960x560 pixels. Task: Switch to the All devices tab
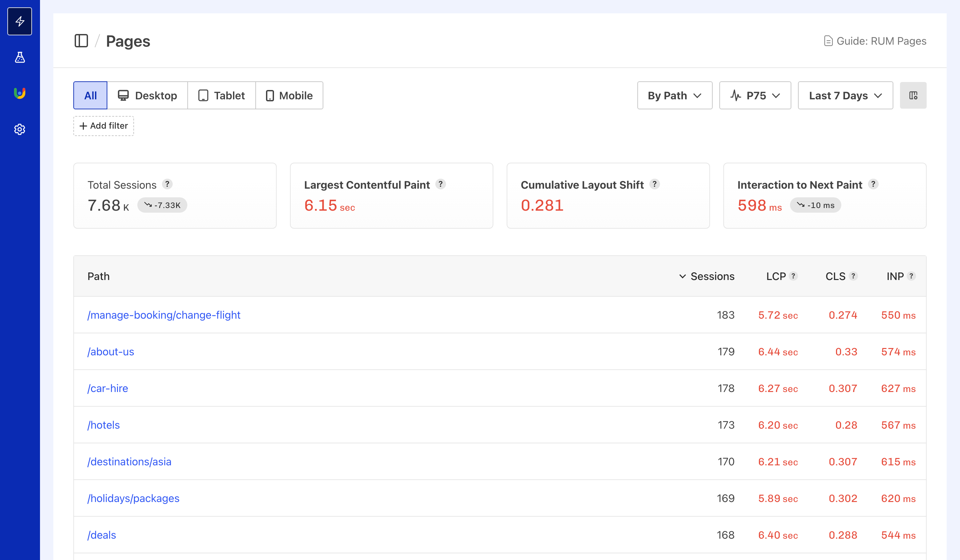(90, 95)
